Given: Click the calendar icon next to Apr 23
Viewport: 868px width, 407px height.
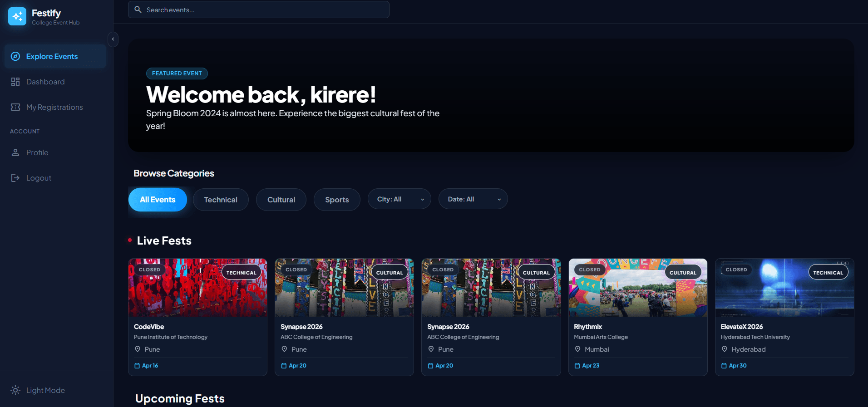Looking at the screenshot, I should [577, 366].
